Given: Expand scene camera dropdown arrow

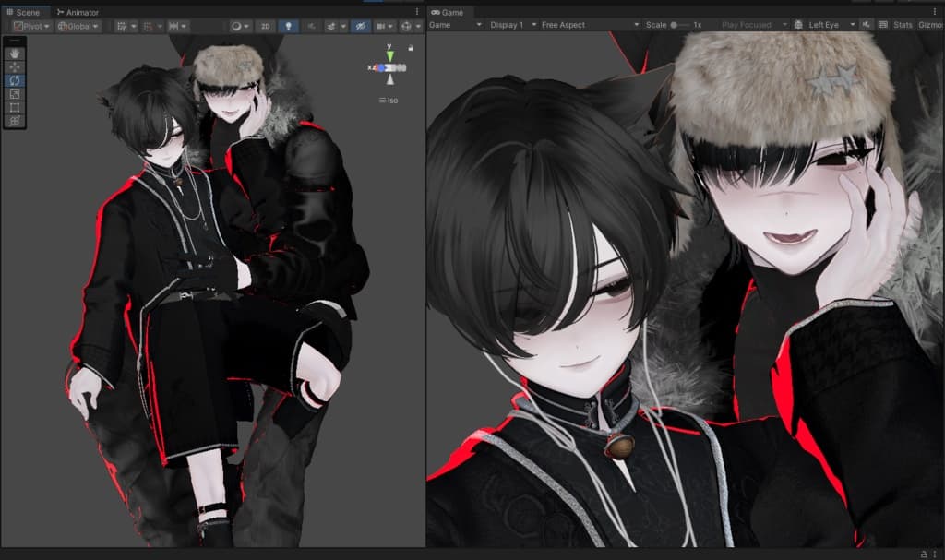Looking at the screenshot, I should (x=391, y=26).
